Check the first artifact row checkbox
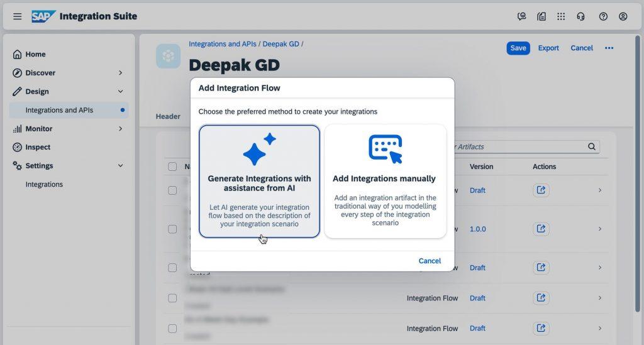This screenshot has height=345, width=644. (x=172, y=190)
